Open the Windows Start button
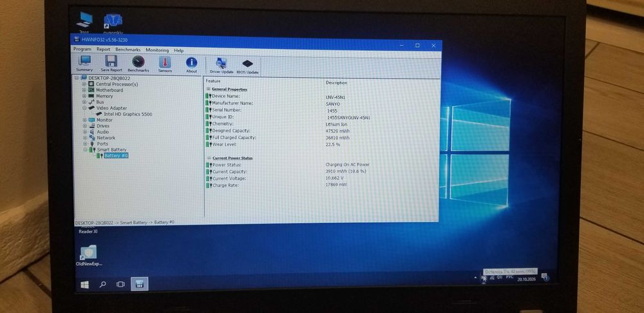Screen dimensions: 644x313 [x=84, y=284]
